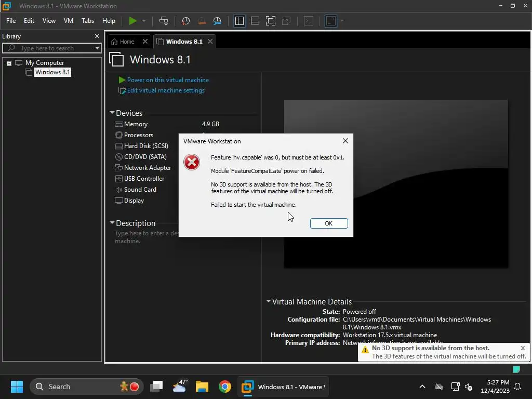
Task: Click the network tray icon
Action: point(455,387)
